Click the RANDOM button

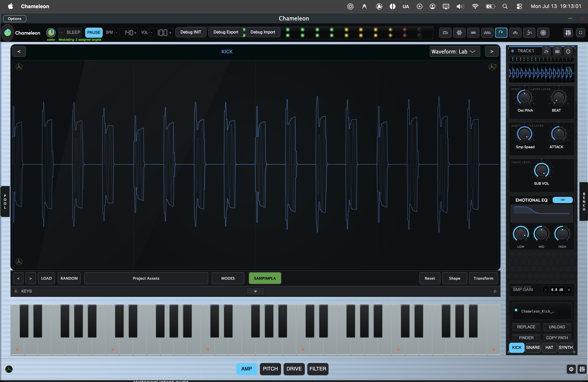click(69, 278)
